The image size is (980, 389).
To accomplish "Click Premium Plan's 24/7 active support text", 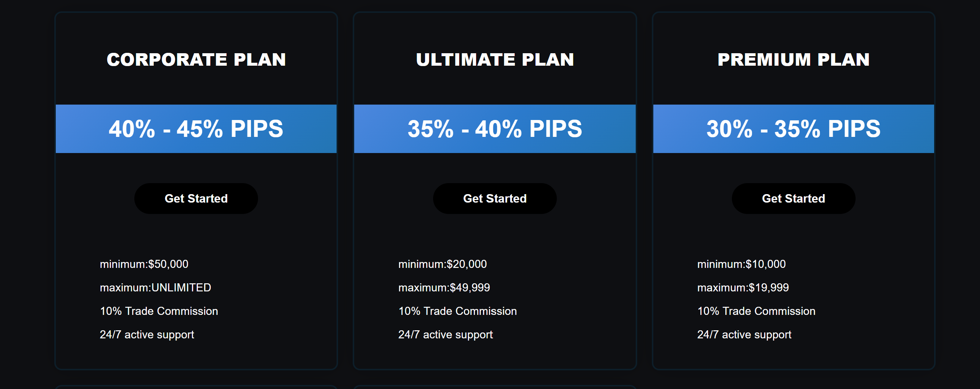I will pyautogui.click(x=744, y=335).
